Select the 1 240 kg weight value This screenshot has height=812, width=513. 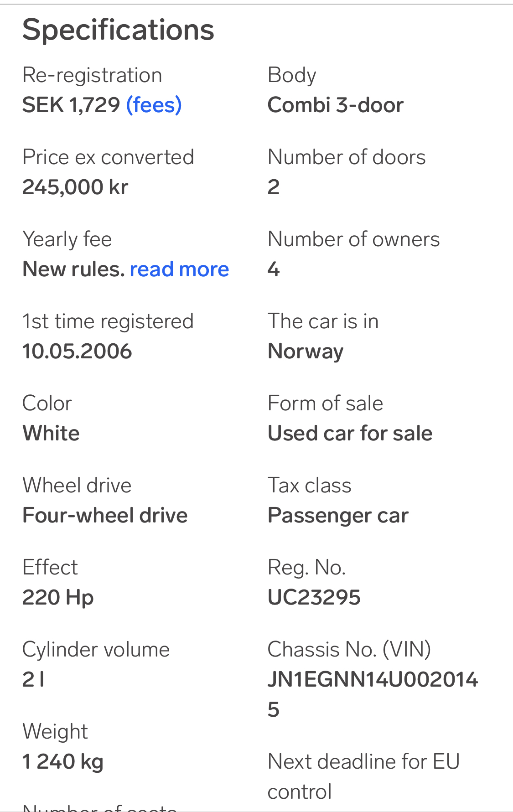(x=63, y=762)
